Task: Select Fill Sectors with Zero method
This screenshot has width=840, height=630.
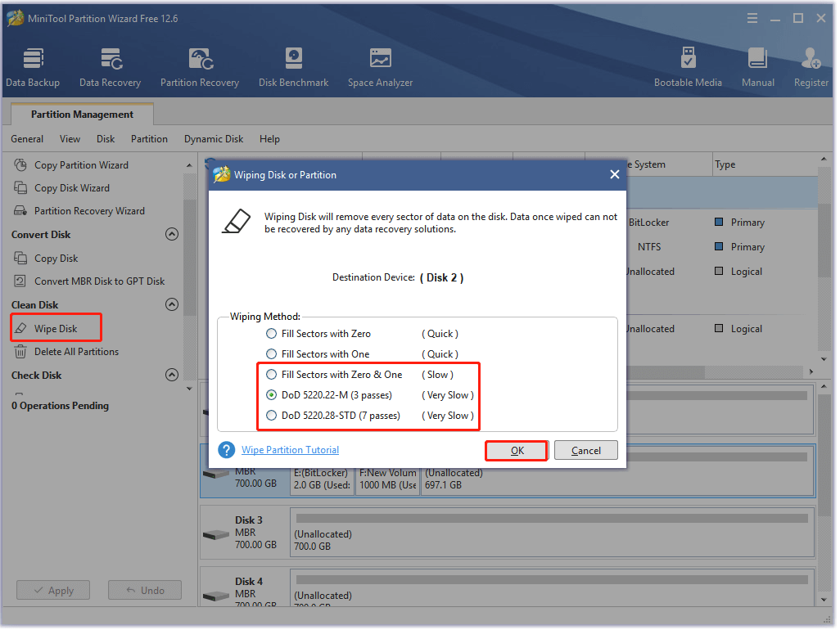Action: click(x=271, y=333)
